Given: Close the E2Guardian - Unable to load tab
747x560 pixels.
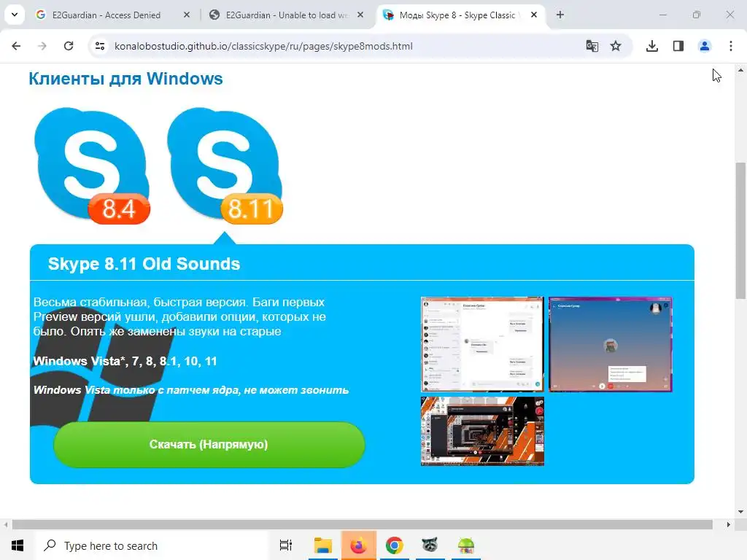Looking at the screenshot, I should 360,15.
